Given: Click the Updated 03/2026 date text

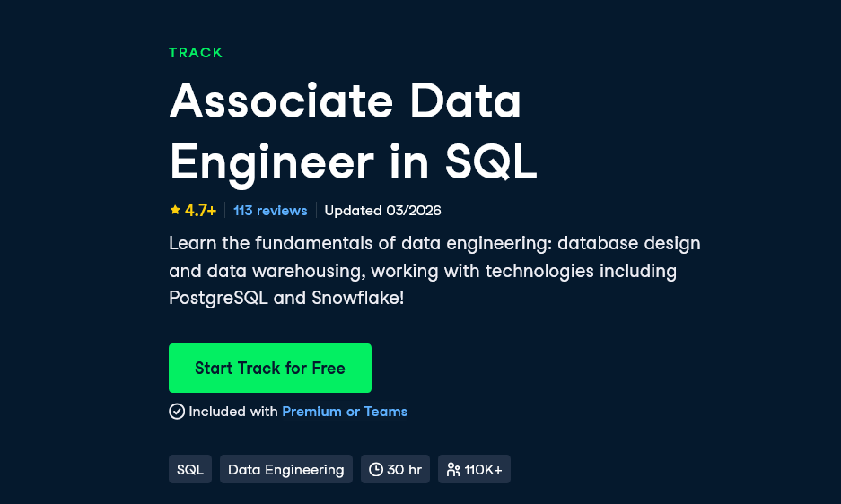Looking at the screenshot, I should pos(382,210).
